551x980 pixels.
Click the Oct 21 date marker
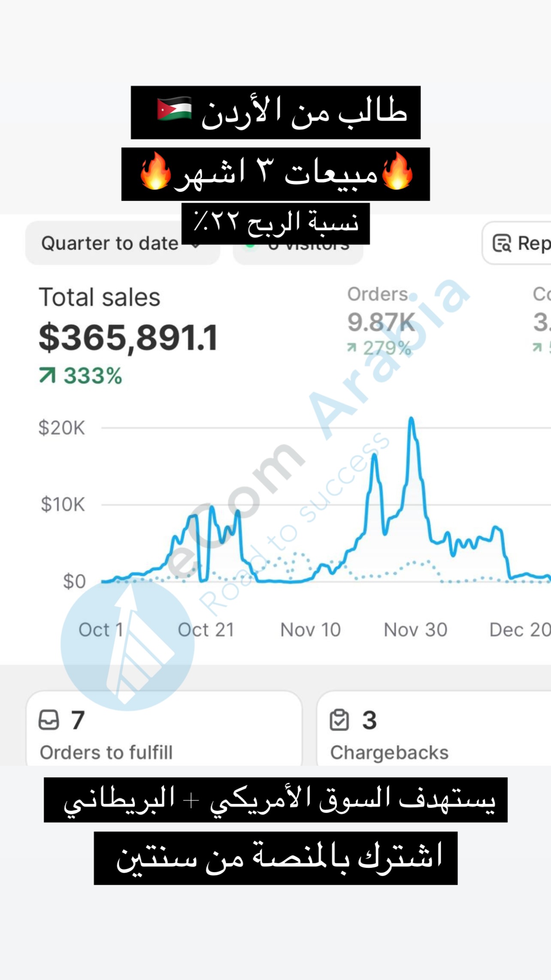206,630
